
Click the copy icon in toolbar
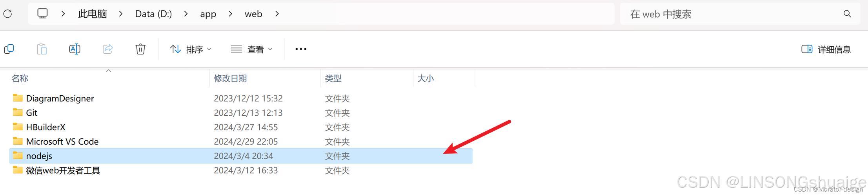coord(9,49)
